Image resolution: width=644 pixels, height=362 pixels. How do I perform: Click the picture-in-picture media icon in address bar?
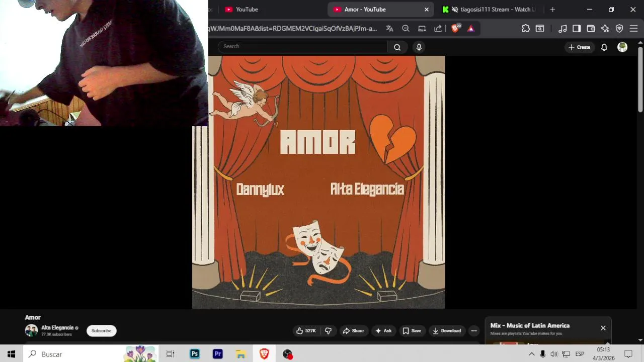tap(422, 29)
